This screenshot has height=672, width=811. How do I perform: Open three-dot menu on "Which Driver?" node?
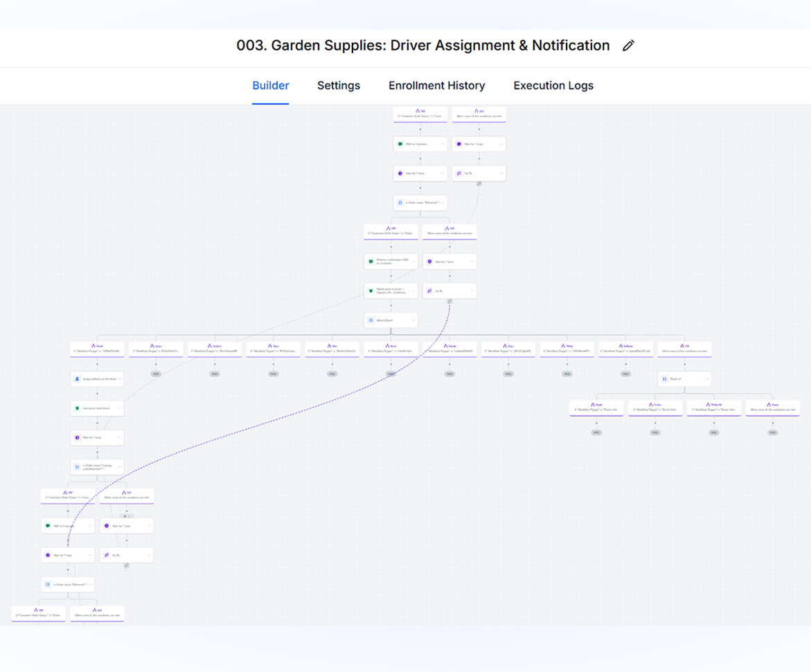(x=413, y=320)
